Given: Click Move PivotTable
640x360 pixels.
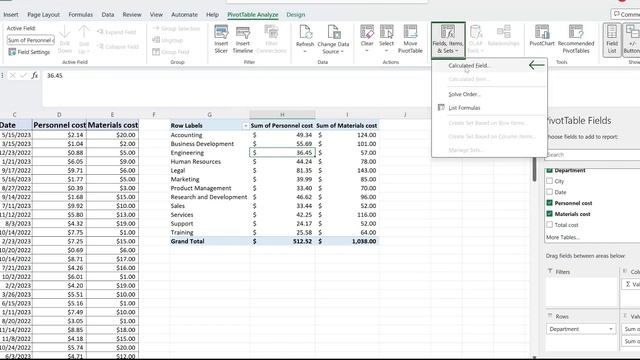Looking at the screenshot, I should tap(410, 39).
